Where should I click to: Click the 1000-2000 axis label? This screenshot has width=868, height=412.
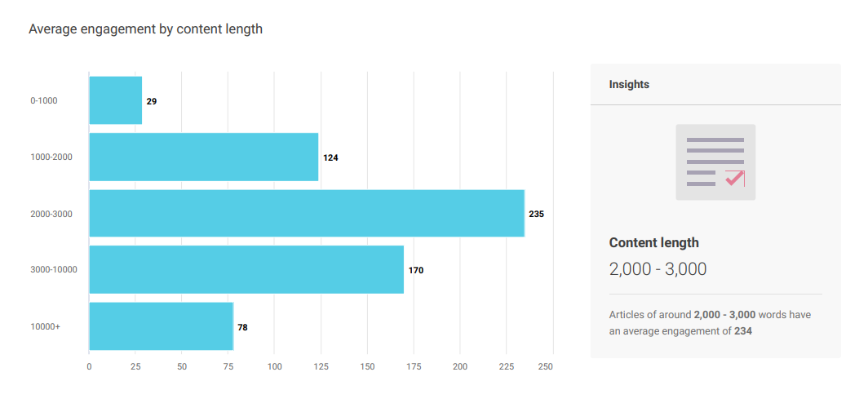point(51,157)
